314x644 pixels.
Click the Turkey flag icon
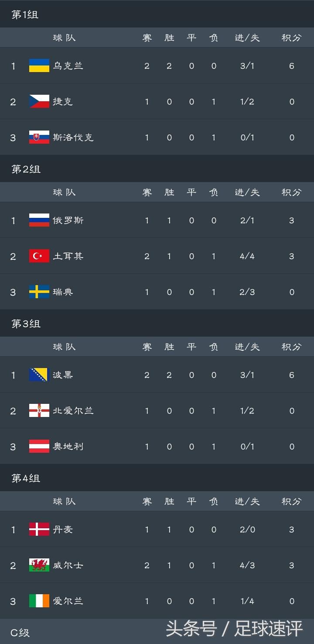[39, 256]
